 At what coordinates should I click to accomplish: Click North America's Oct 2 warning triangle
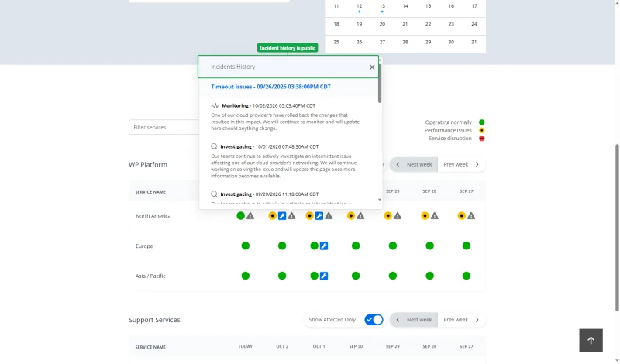(x=291, y=216)
